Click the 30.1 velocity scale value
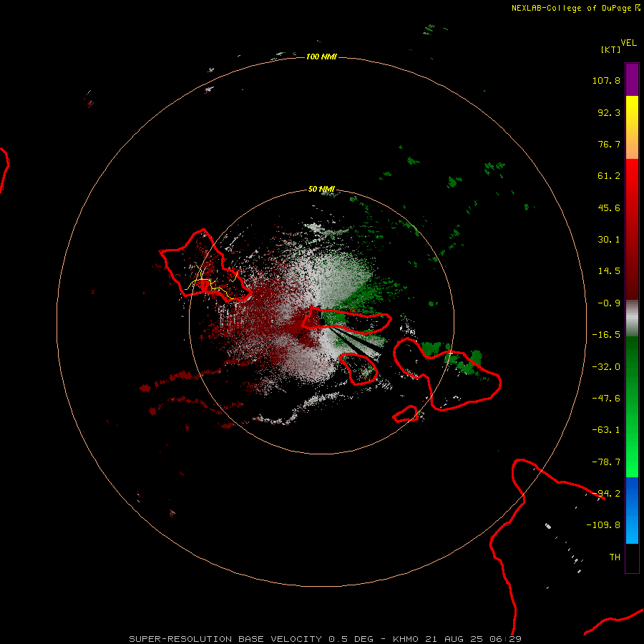This screenshot has width=644, height=644. pyautogui.click(x=609, y=240)
